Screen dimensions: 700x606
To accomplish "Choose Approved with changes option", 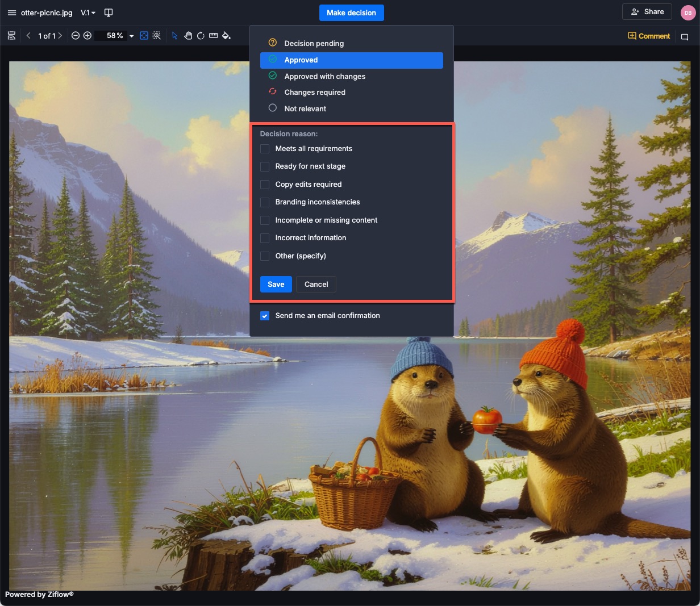I will [324, 77].
